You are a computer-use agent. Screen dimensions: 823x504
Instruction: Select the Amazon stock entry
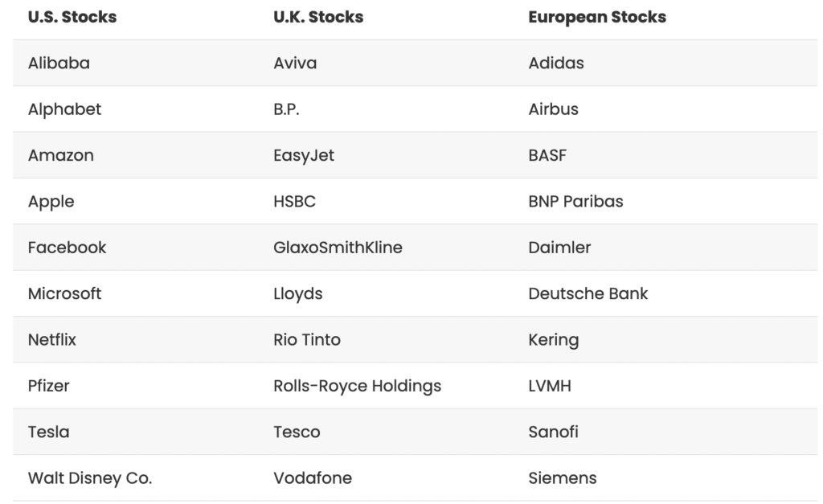click(x=61, y=155)
